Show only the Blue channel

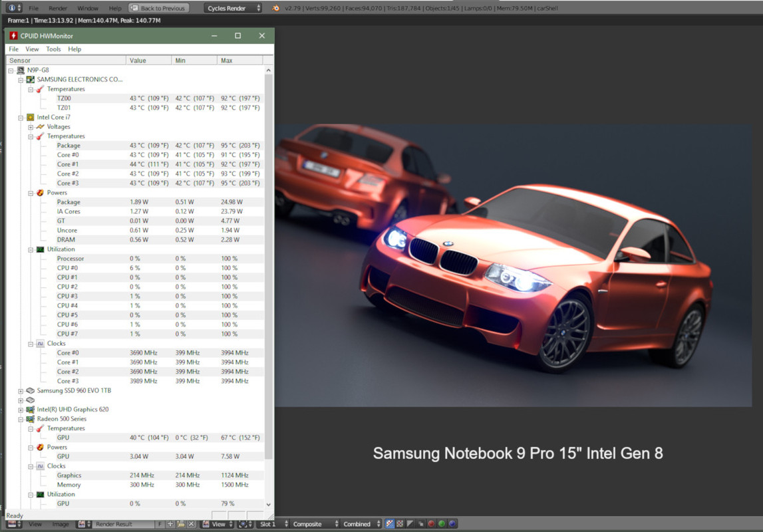(452, 524)
